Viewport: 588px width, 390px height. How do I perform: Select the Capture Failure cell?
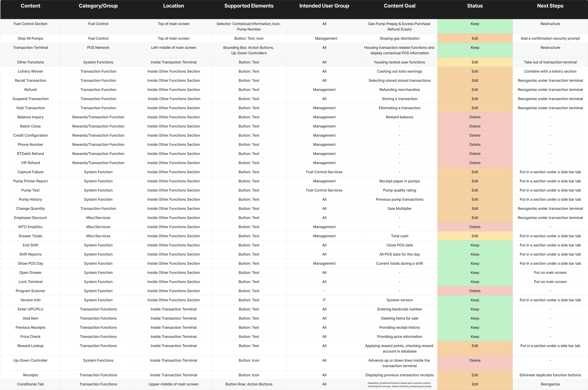click(30, 172)
